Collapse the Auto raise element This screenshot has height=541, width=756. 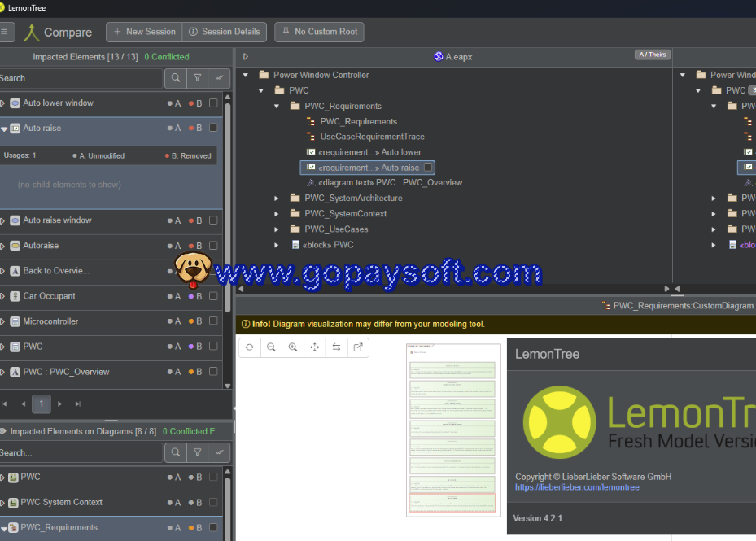click(4, 129)
